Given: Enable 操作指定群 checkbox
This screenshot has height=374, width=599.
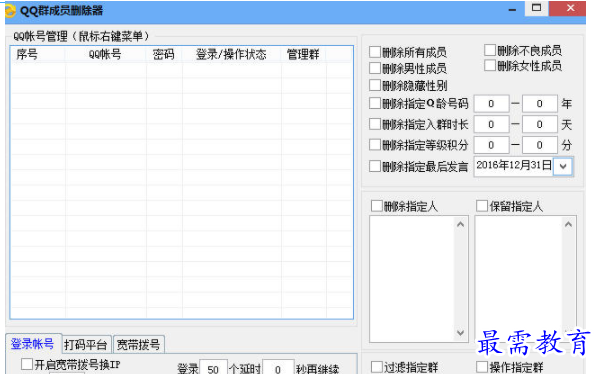Looking at the screenshot, I should point(482,367).
